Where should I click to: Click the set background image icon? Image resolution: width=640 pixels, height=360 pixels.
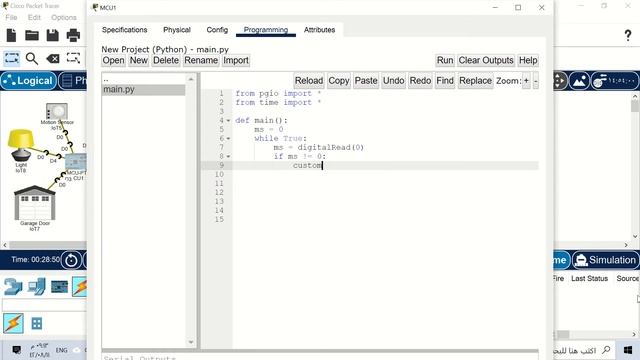580,81
